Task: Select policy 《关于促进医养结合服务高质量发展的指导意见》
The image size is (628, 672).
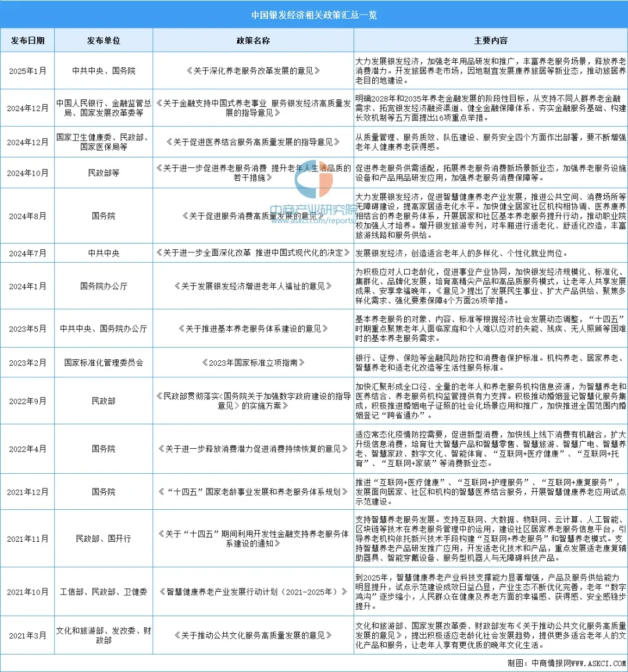Action: tap(253, 142)
